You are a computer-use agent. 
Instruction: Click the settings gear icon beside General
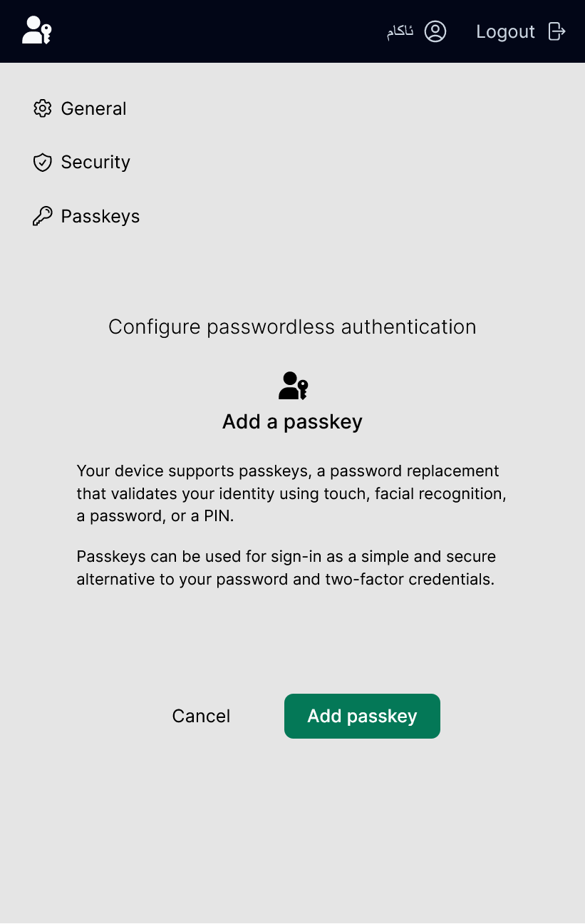click(x=43, y=108)
